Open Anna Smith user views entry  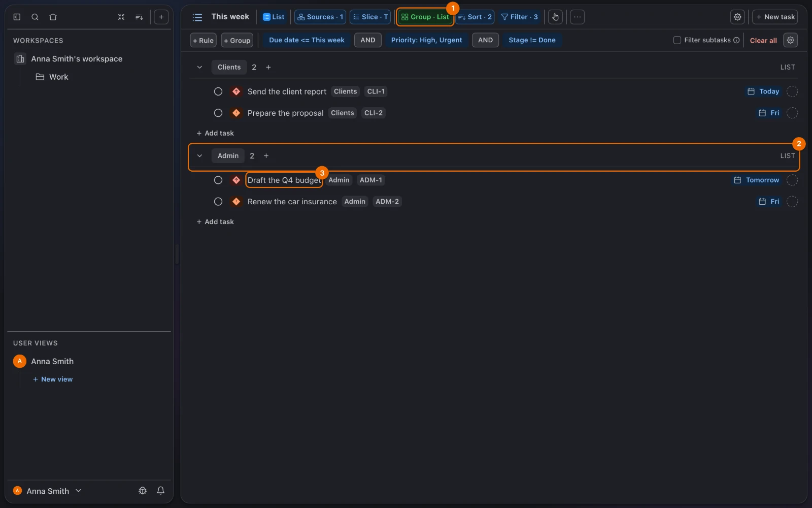point(52,361)
